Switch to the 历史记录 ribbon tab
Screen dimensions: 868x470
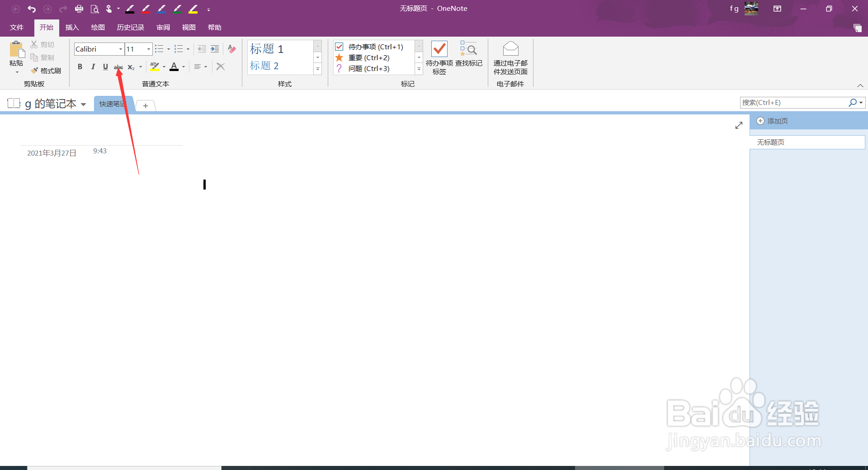point(130,28)
